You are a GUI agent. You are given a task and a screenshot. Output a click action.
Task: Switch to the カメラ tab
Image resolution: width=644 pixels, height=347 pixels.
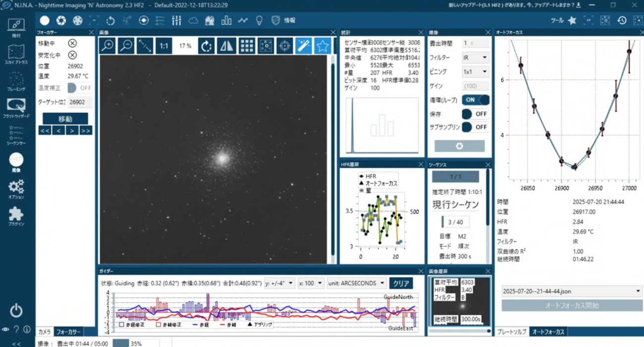pos(45,332)
